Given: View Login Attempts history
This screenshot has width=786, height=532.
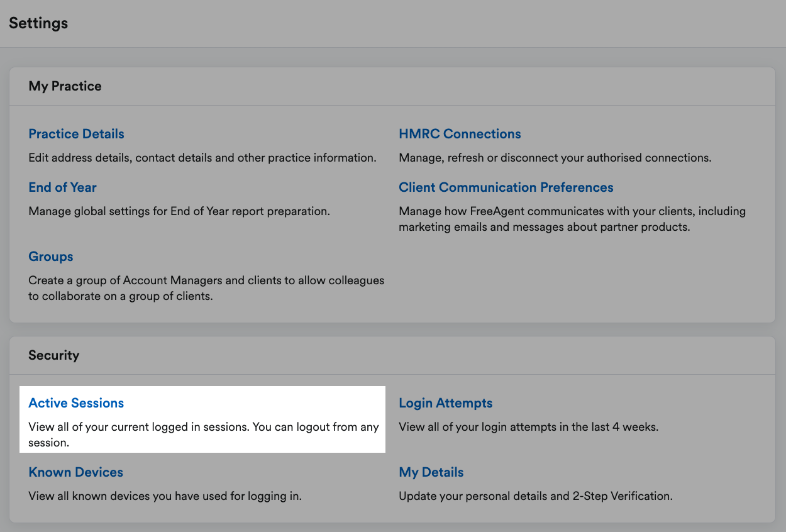Looking at the screenshot, I should click(445, 403).
